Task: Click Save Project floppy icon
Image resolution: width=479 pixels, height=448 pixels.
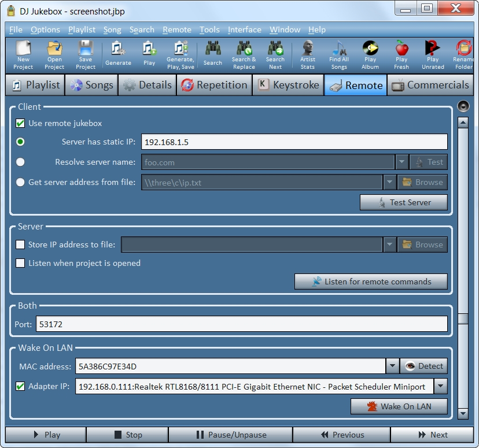Action: (86, 55)
